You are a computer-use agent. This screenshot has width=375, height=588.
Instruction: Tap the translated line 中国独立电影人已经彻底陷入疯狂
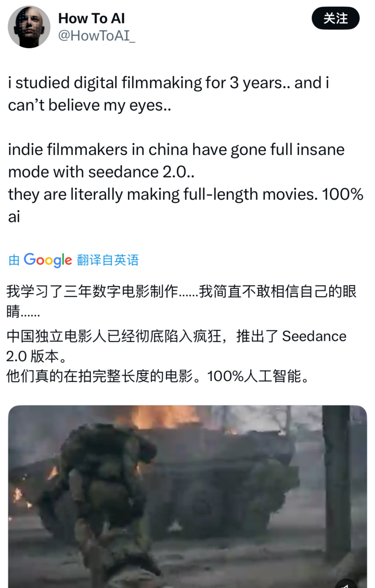114,336
